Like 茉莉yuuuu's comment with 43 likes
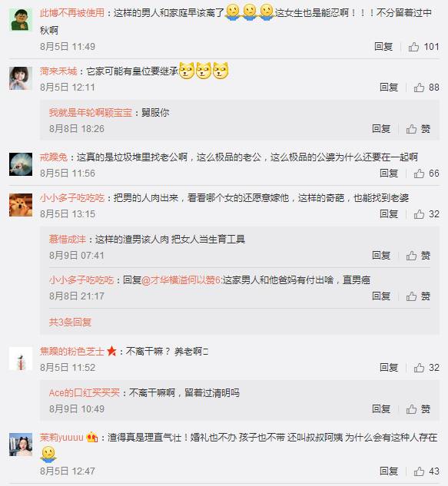This screenshot has width=448, height=486. click(x=426, y=471)
